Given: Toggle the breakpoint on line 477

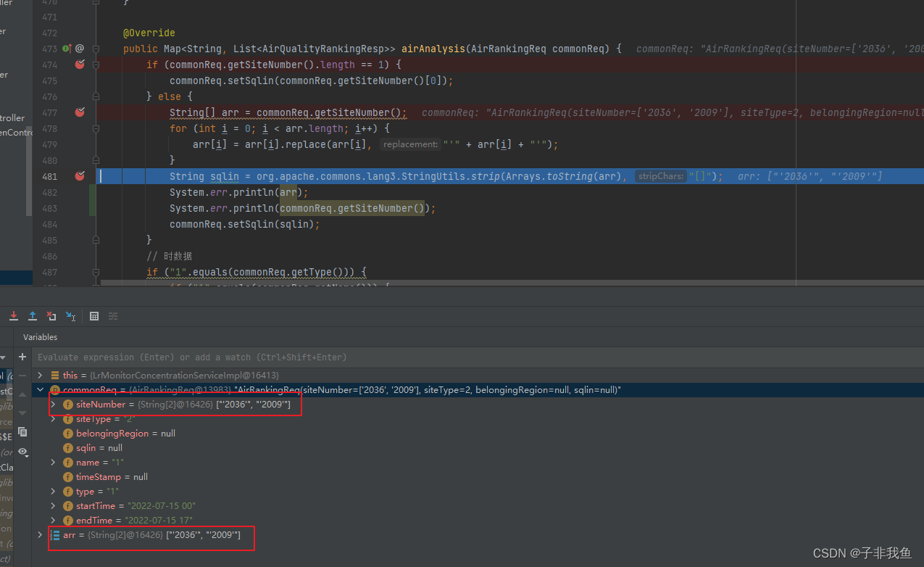Looking at the screenshot, I should click(80, 112).
